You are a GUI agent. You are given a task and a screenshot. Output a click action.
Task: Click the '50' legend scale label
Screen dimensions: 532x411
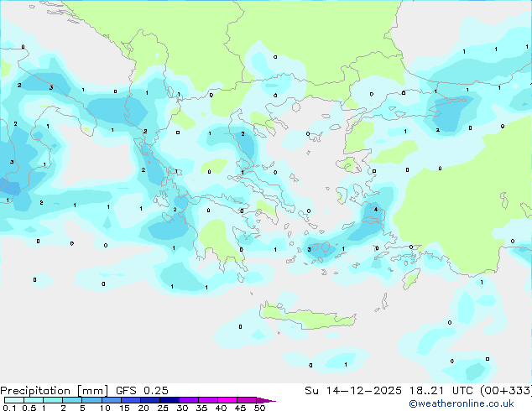pyautogui.click(x=259, y=408)
